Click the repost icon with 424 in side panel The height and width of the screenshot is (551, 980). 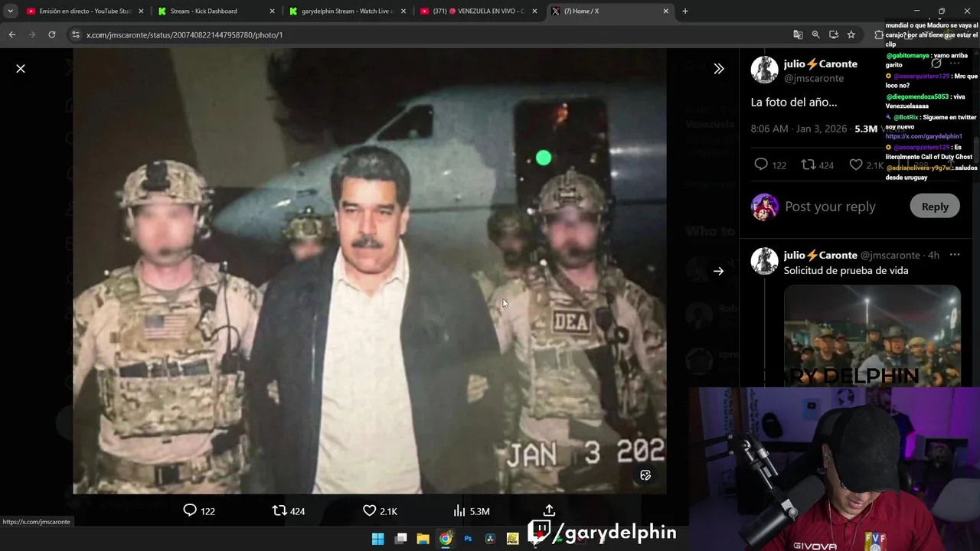(x=817, y=165)
